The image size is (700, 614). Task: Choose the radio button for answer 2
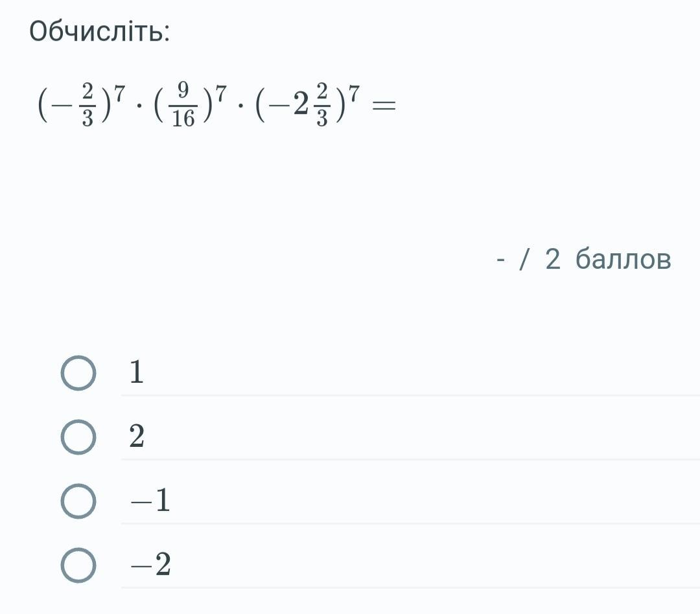tap(78, 437)
